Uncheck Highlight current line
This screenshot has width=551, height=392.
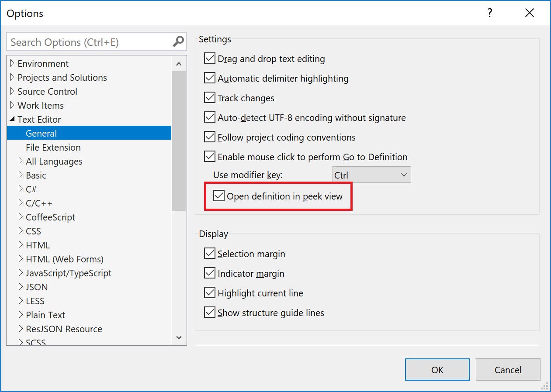(210, 292)
